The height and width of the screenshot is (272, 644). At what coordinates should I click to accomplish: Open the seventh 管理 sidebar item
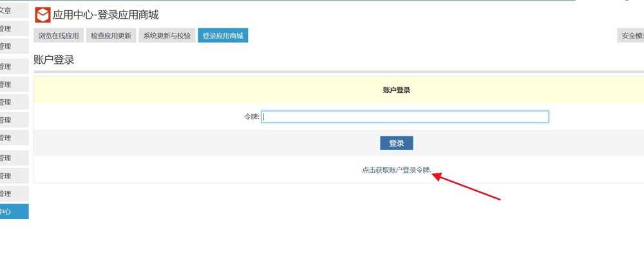8,137
